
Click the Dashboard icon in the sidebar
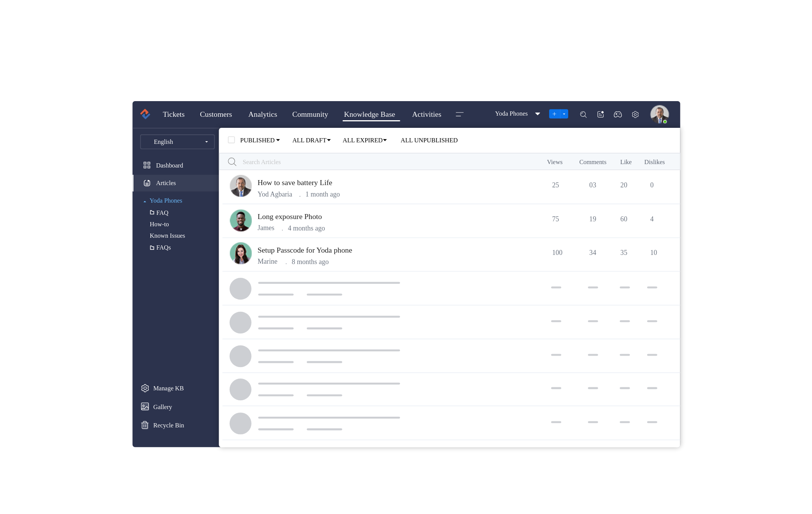[147, 165]
